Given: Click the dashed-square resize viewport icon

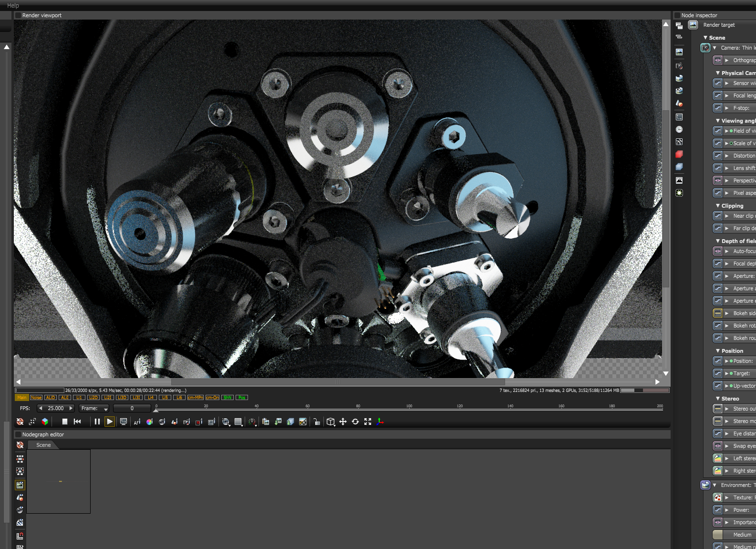Looking at the screenshot, I should click(32, 422).
